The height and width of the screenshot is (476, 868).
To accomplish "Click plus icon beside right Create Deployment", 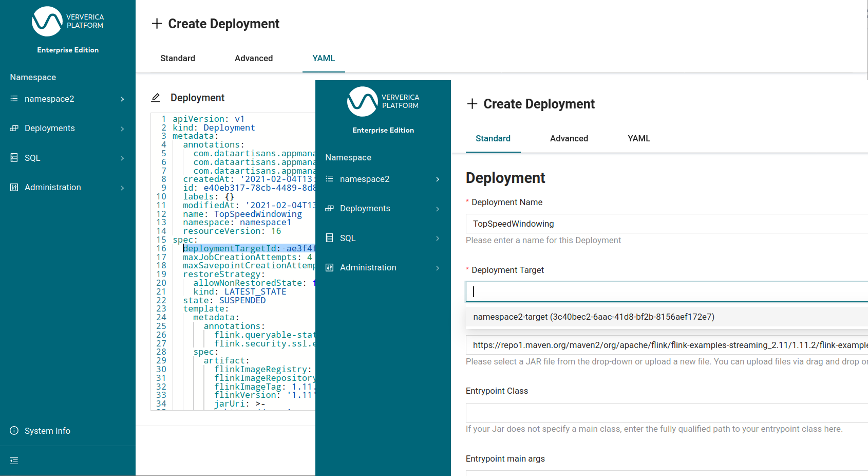I will [472, 104].
